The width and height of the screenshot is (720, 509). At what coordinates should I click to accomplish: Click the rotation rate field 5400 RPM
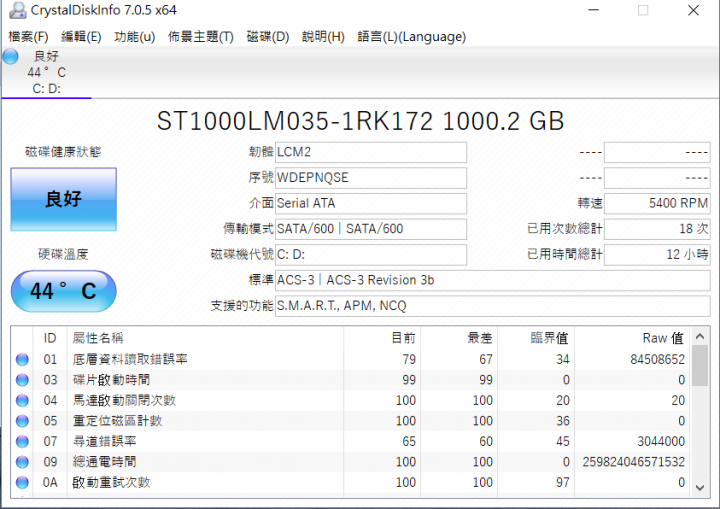click(657, 204)
